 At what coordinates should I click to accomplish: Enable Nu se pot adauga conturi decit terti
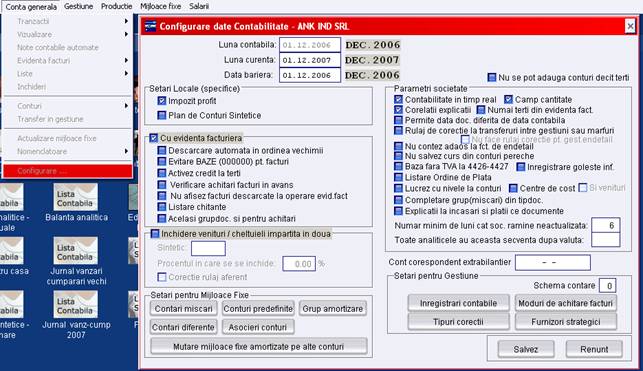[x=492, y=77]
